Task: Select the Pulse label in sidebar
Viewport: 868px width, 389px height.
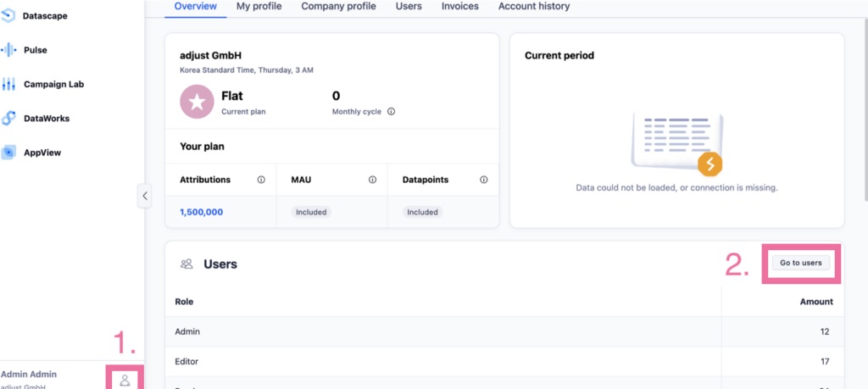Action: click(x=36, y=50)
